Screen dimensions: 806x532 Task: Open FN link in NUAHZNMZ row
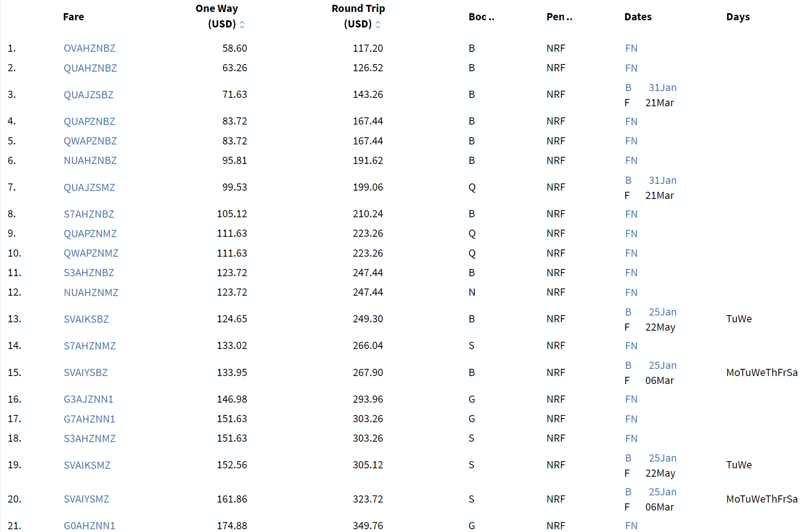(631, 292)
